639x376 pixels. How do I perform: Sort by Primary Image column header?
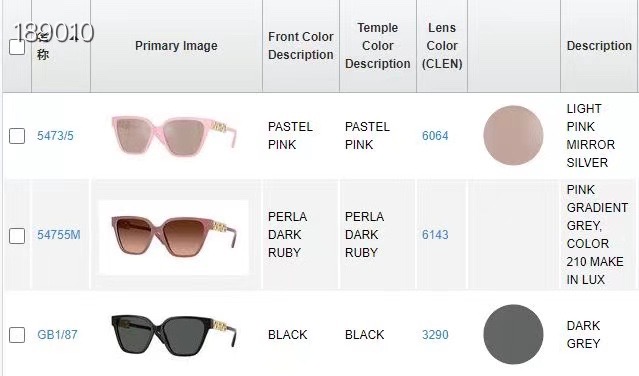176,46
